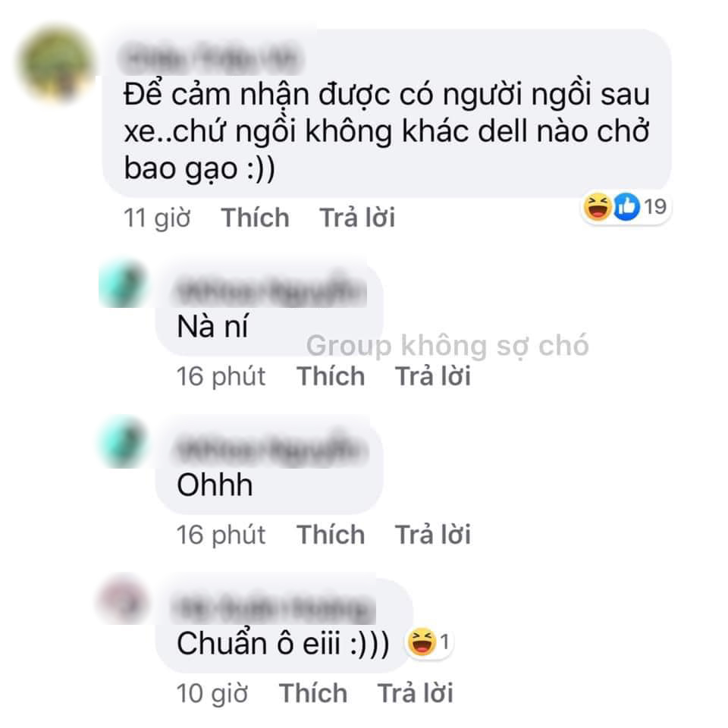This screenshot has height=728, width=728.
Task: Click Thích under 'Nà ní' reply
Action: [331, 375]
